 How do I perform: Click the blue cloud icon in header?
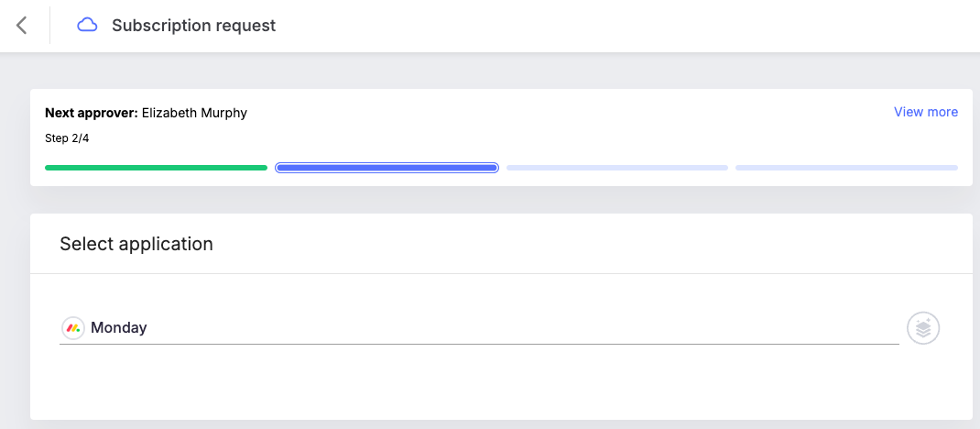(87, 25)
